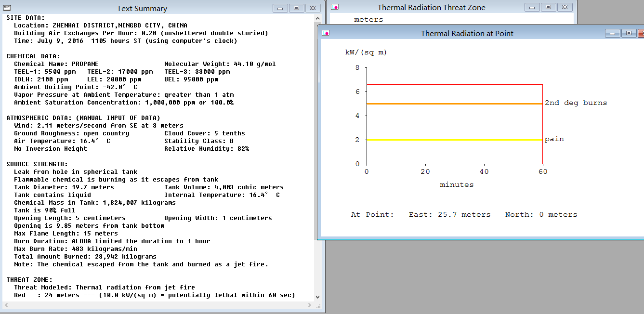Click 'TEEL-1: 5500 ppm' value

tap(45, 72)
